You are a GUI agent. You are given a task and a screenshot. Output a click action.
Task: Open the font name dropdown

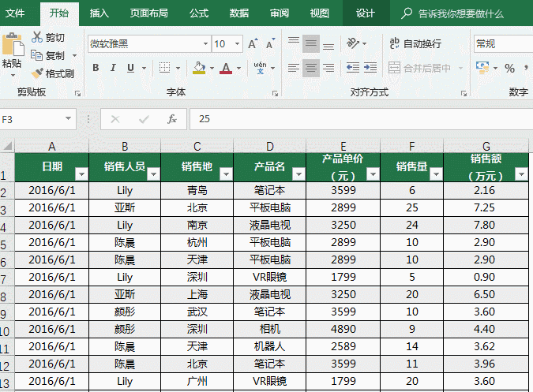(205, 44)
